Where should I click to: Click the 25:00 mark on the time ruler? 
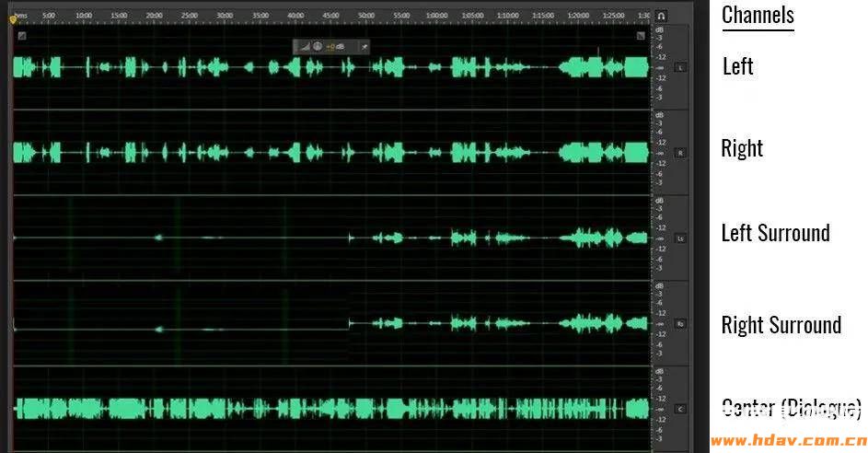190,16
